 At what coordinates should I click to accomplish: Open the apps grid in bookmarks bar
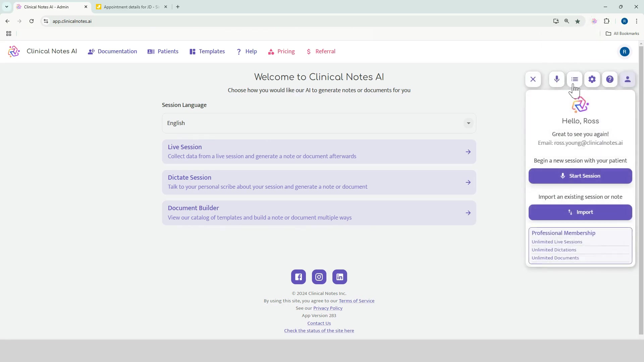[x=9, y=34]
